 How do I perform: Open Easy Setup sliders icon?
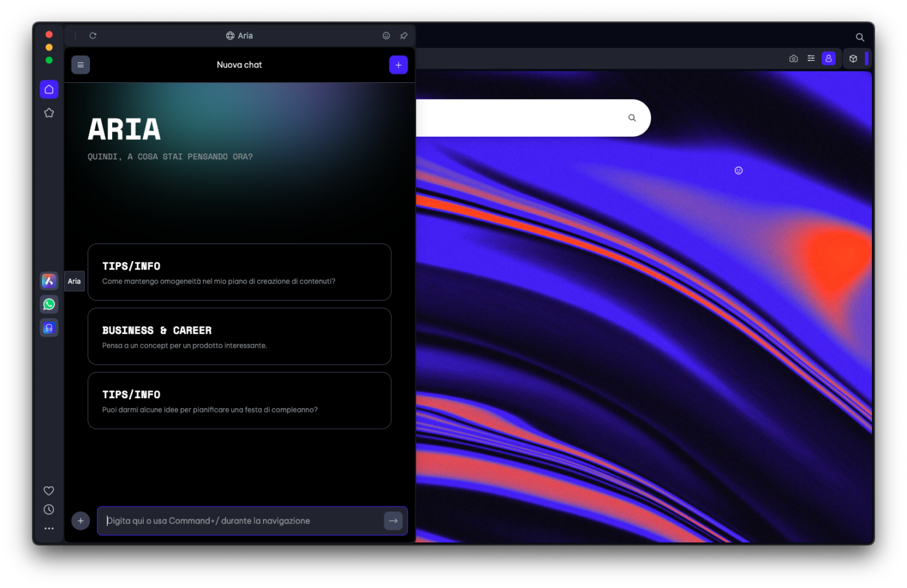click(x=811, y=58)
